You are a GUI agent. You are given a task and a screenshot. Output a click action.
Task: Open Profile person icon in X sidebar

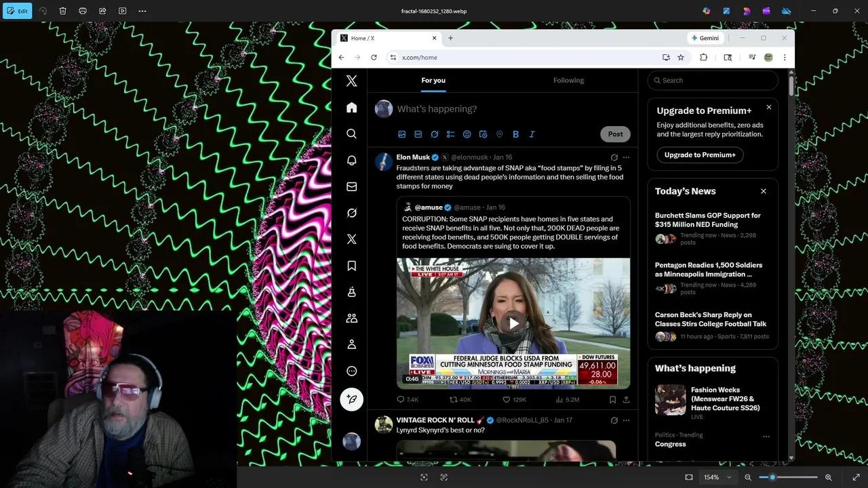coord(351,344)
